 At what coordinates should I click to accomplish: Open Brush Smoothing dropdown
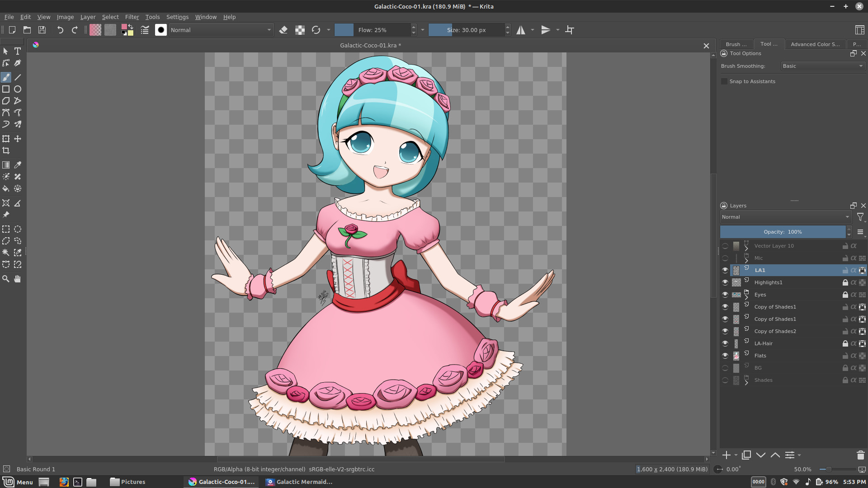pyautogui.click(x=822, y=66)
